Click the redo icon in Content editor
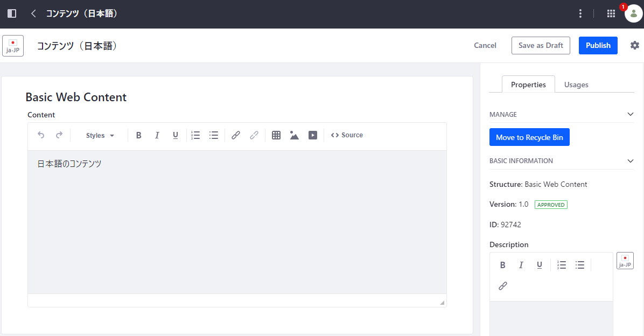This screenshot has width=644, height=336. click(59, 135)
